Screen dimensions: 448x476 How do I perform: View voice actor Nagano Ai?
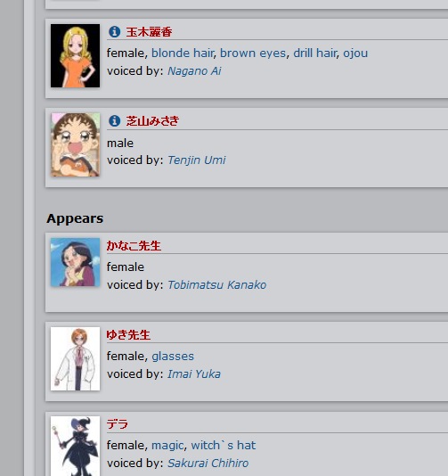pyautogui.click(x=194, y=71)
